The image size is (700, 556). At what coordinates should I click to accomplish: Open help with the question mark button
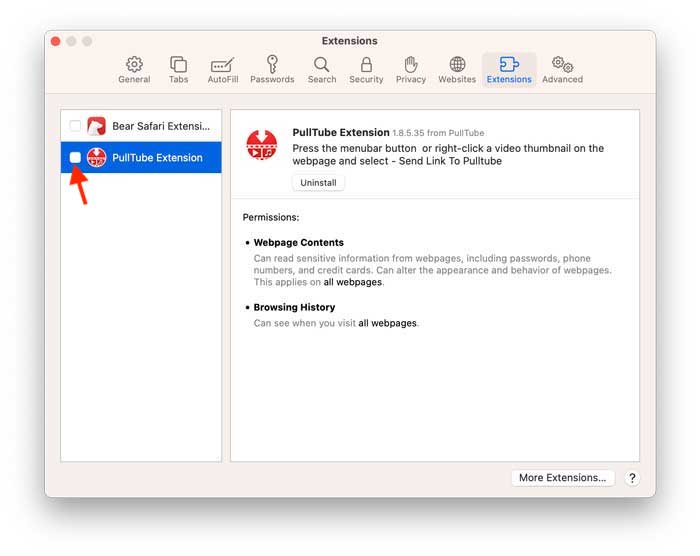(632, 478)
